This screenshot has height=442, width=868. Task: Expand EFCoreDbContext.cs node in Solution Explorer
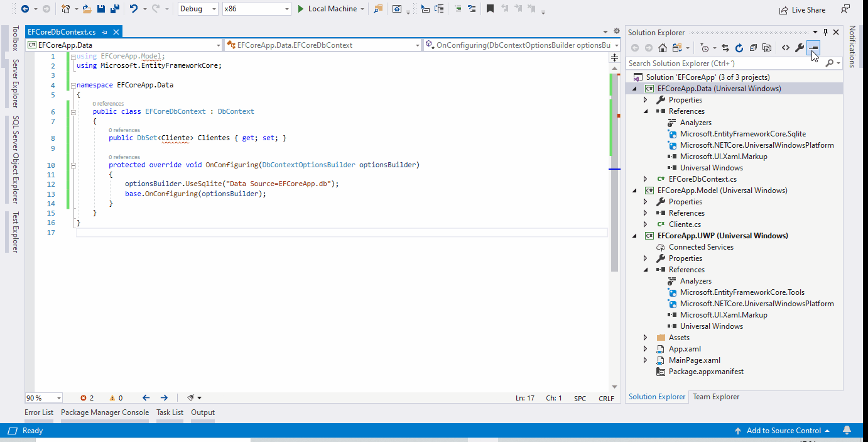pos(645,179)
